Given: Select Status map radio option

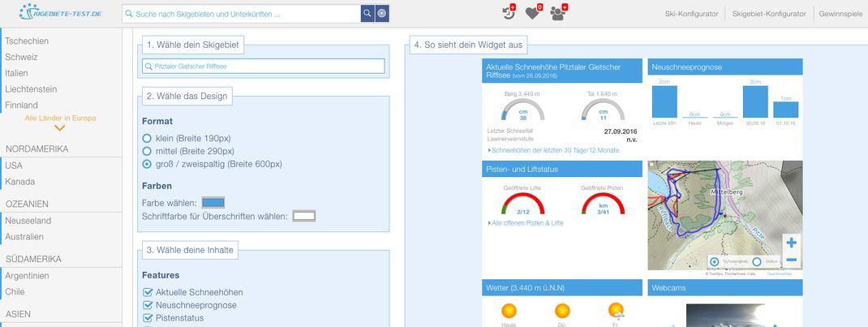Looking at the screenshot, I should pyautogui.click(x=757, y=261).
